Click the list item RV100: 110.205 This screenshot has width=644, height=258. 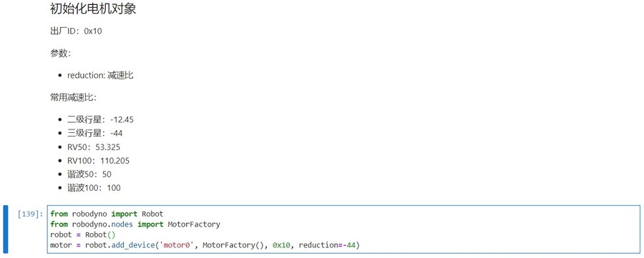coord(98,161)
